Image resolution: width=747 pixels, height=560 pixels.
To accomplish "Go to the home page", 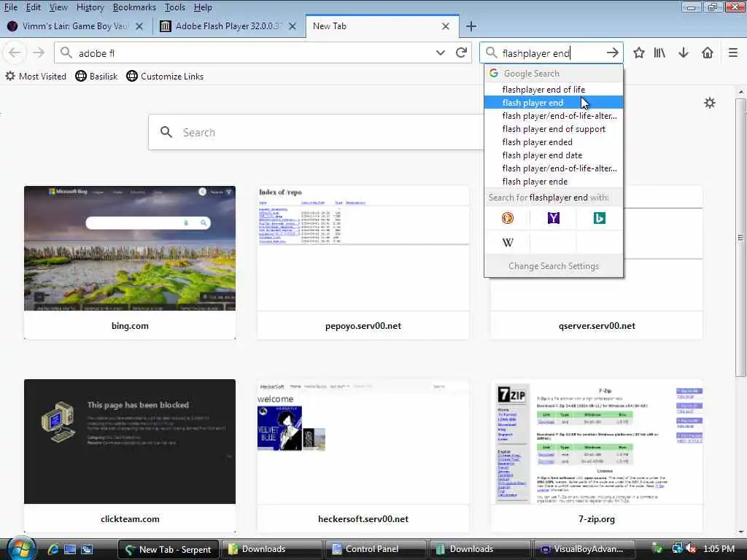I will click(708, 52).
